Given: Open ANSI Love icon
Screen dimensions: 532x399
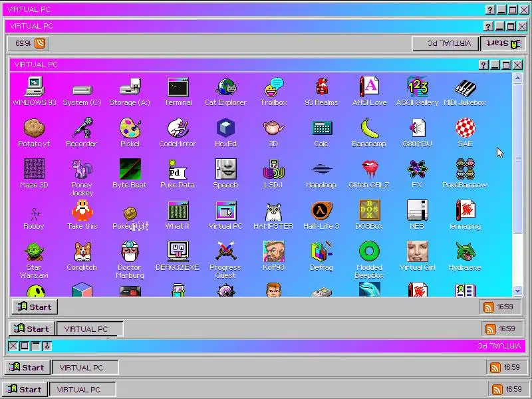Looking at the screenshot, I should click(369, 86).
